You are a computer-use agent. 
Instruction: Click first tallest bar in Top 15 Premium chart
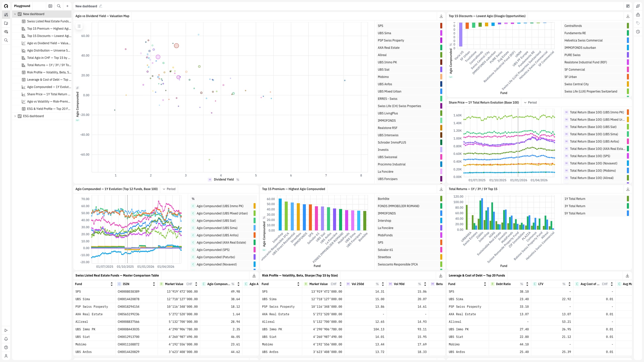click(x=280, y=214)
